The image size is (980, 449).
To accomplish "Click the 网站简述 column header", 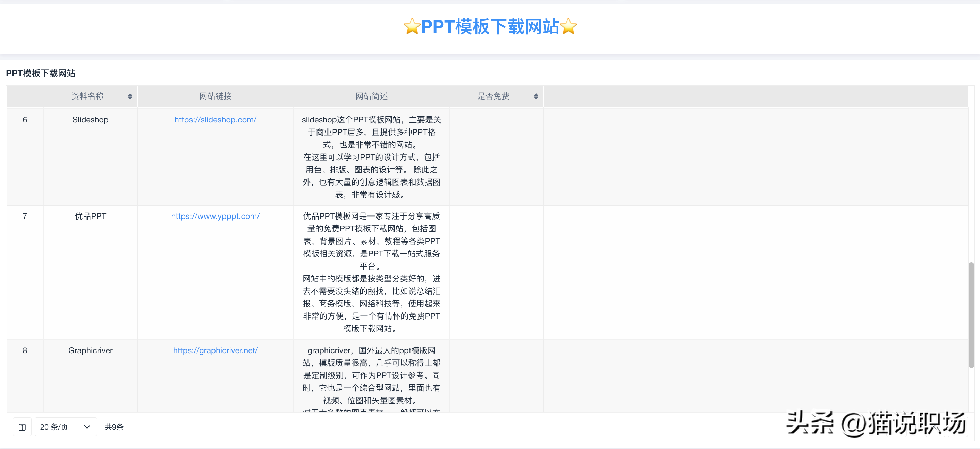I will pyautogui.click(x=371, y=96).
